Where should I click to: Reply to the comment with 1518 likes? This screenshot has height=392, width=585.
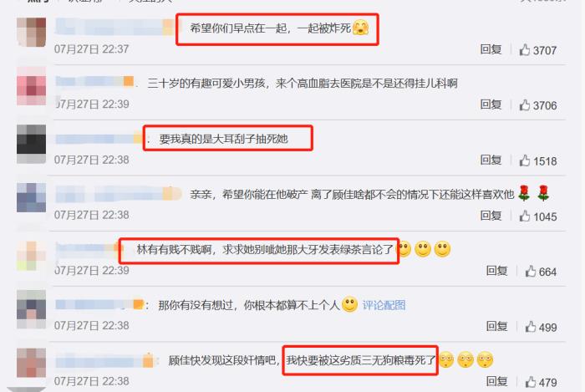(x=491, y=160)
